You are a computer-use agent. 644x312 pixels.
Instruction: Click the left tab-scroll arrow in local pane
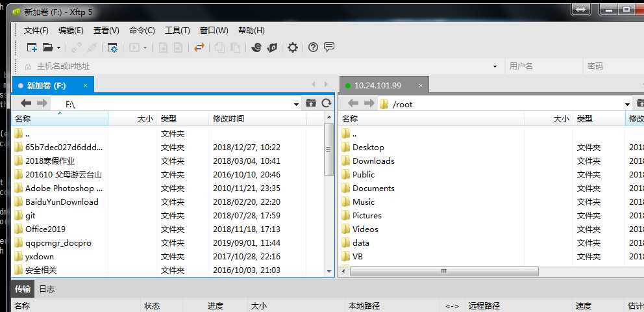tap(314, 84)
